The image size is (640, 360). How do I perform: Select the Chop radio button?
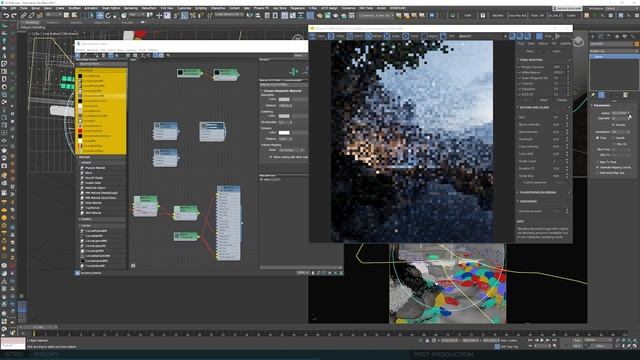coord(598,138)
